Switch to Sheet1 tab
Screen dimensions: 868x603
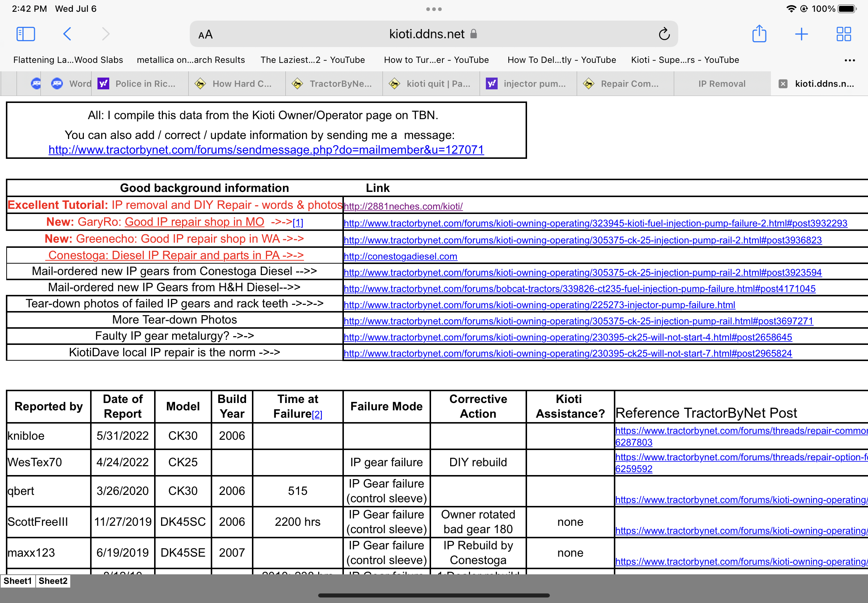pyautogui.click(x=18, y=581)
